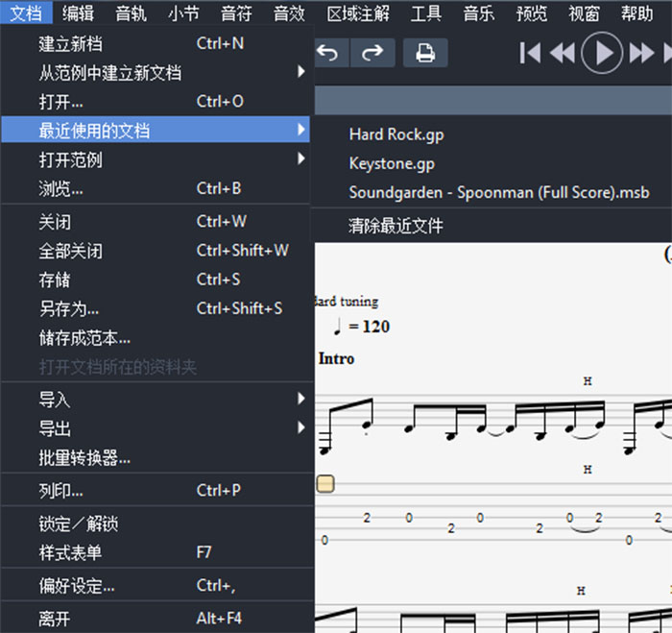The height and width of the screenshot is (633, 672).
Task: Start playback with the play button
Action: [603, 53]
